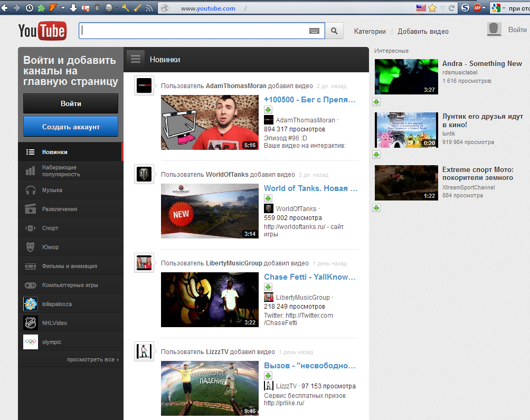The width and height of the screenshot is (530, 420).
Task: Open the Музыка category
Action: click(71, 190)
